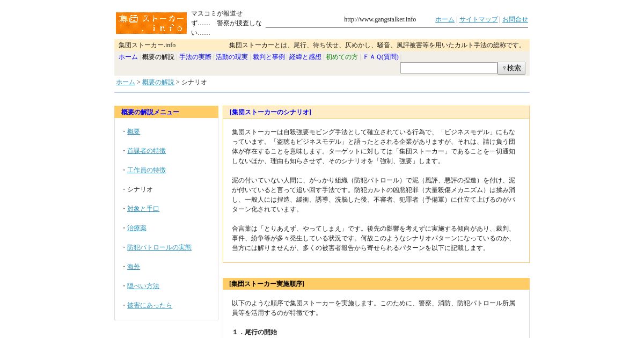Click the http://www.gangstalker.info URL text
644x338 pixels.
click(x=380, y=19)
